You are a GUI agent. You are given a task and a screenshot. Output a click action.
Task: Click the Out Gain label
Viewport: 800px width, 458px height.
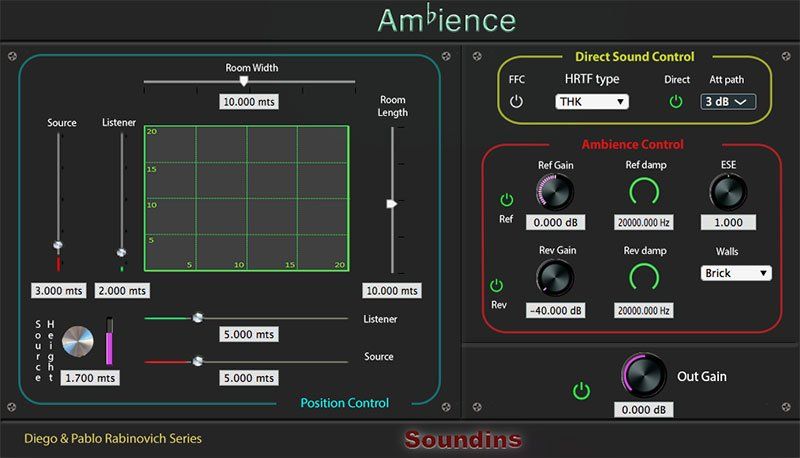pos(702,376)
